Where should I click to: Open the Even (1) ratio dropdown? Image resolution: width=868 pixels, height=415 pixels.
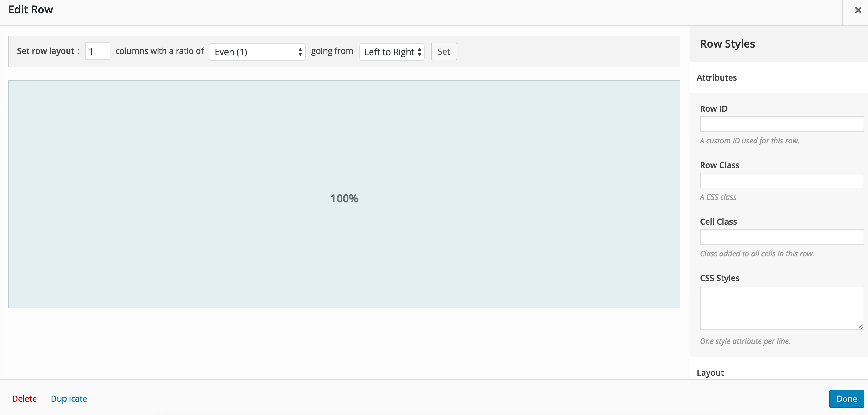point(257,52)
